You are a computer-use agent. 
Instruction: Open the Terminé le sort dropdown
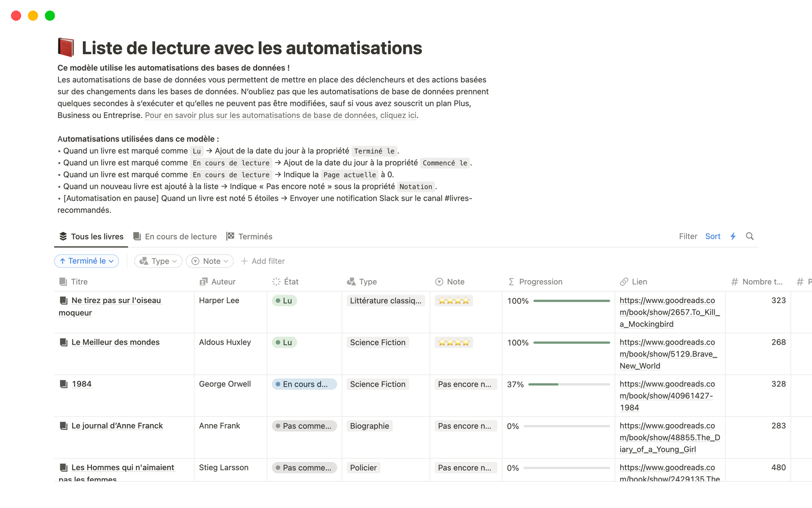pos(87,261)
